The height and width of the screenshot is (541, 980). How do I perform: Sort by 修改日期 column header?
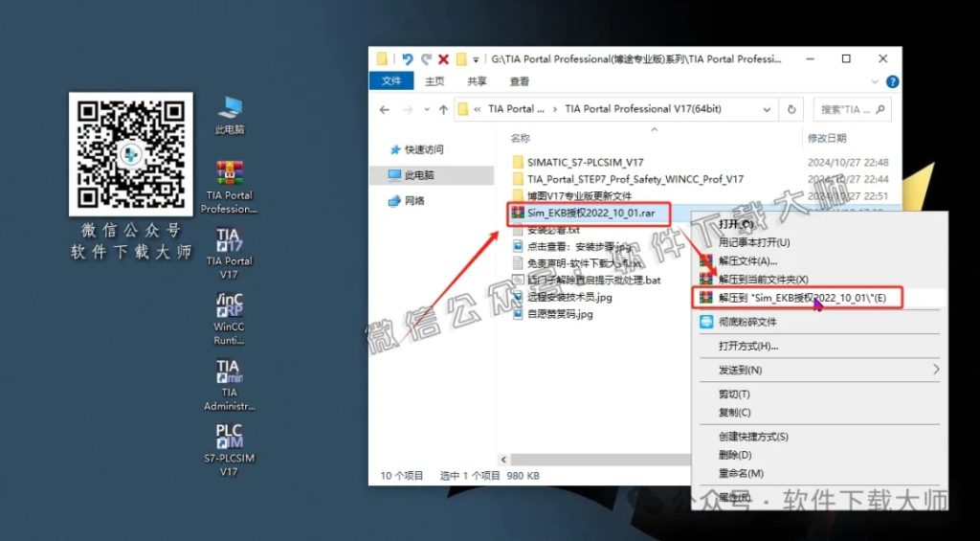(827, 138)
